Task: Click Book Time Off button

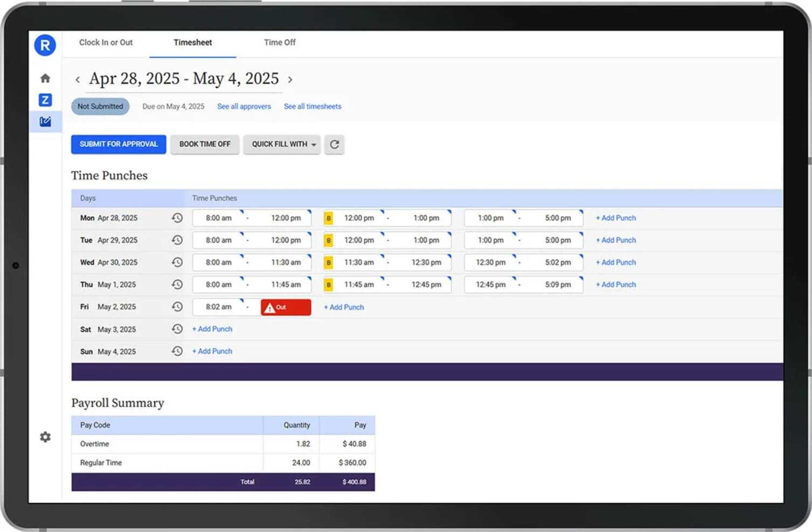Action: coord(205,144)
